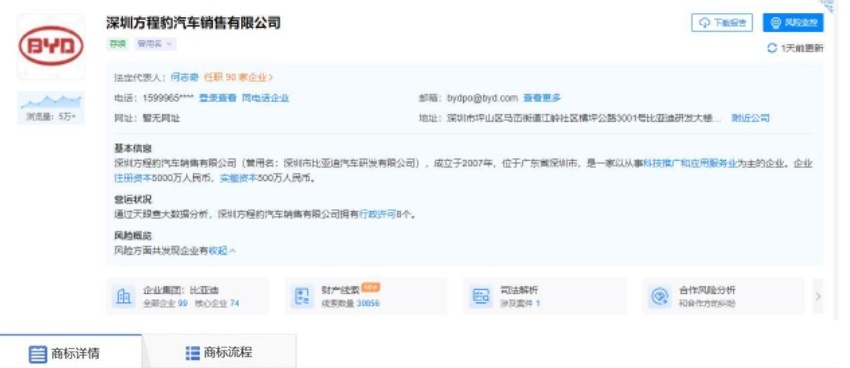Click the 实缴资本 link

tap(239, 178)
